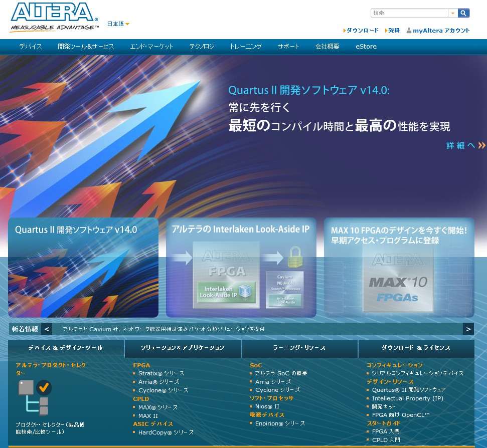The height and width of the screenshot is (448, 487).
Task: Open the Cyclone® シリーズ link under FPGA
Action: (x=163, y=390)
